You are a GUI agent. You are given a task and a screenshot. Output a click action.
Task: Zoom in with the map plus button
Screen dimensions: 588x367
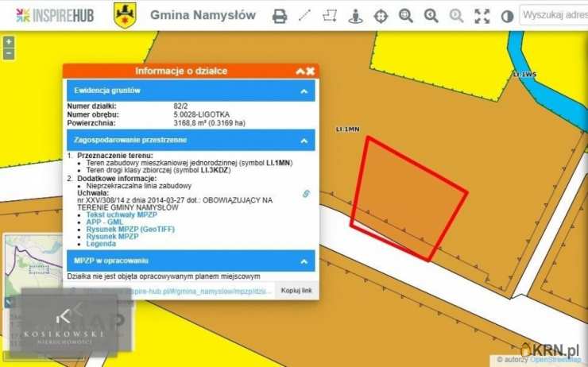coord(9,41)
